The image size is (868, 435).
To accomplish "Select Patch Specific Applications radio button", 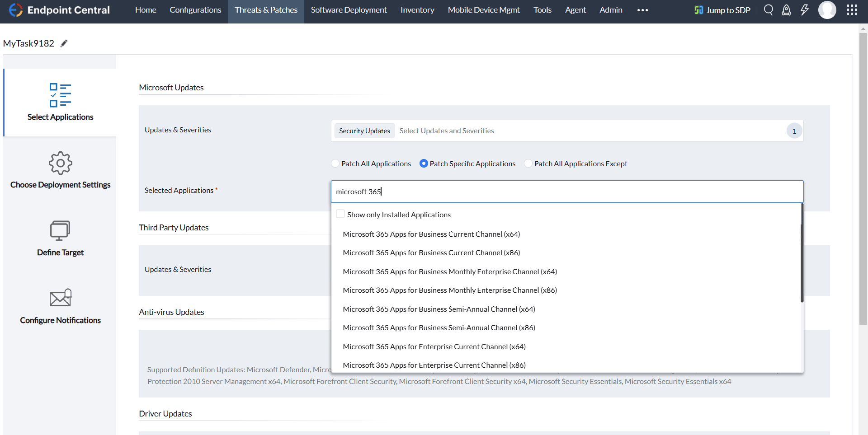I will click(x=424, y=164).
